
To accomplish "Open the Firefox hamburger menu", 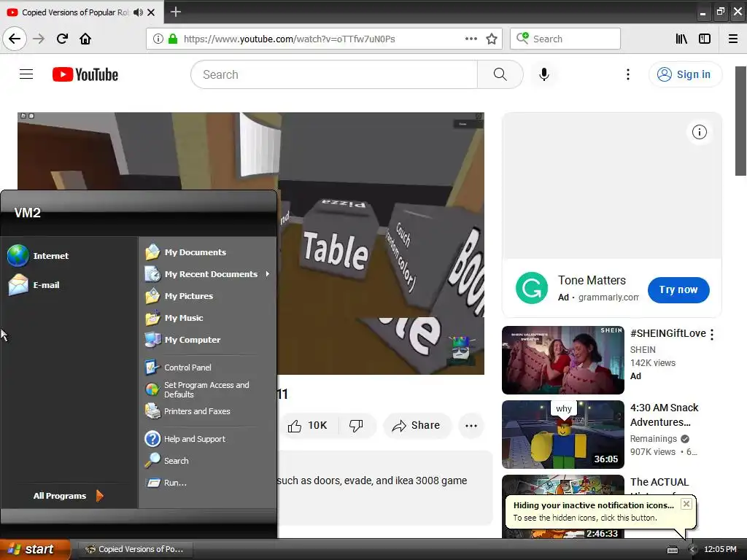I will (733, 39).
